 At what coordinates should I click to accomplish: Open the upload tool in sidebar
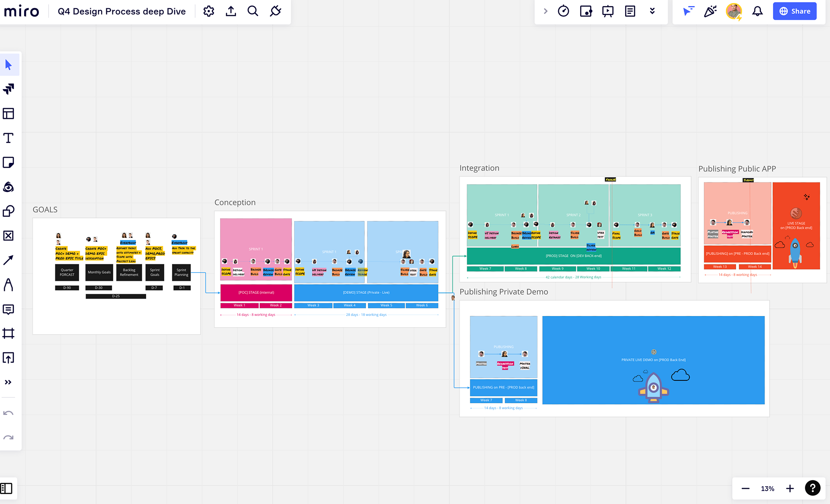(9, 358)
